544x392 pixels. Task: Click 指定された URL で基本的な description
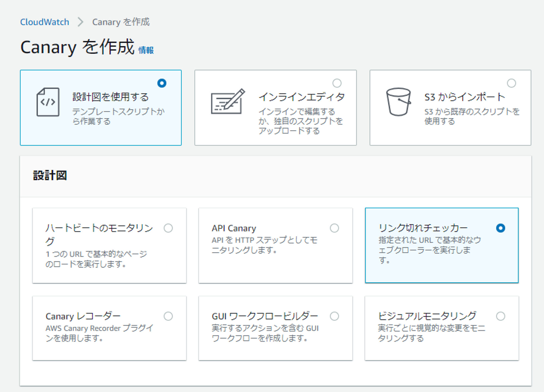point(430,250)
